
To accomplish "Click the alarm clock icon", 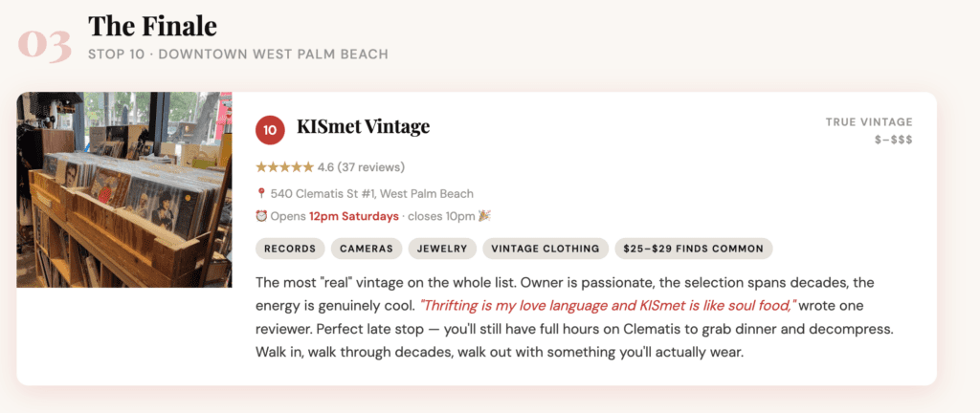I will click(261, 216).
